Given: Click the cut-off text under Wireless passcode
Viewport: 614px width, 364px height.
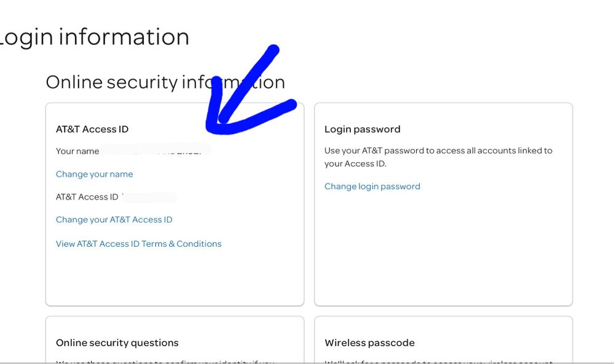Looking at the screenshot, I should point(438,361).
